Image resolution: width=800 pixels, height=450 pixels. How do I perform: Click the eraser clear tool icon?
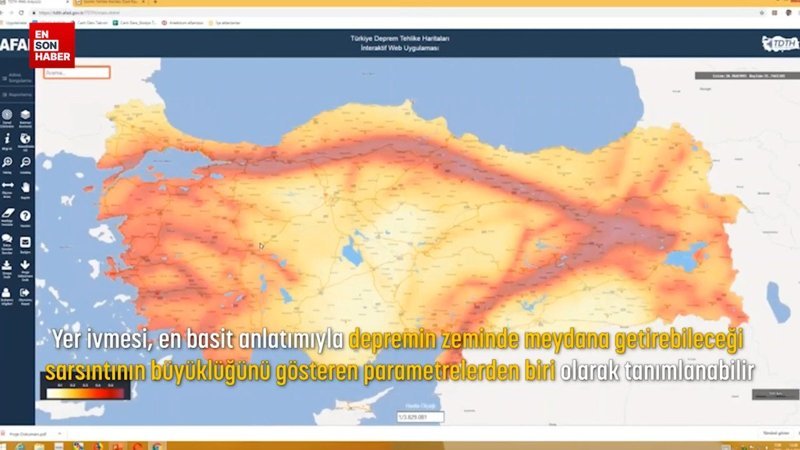(x=8, y=215)
